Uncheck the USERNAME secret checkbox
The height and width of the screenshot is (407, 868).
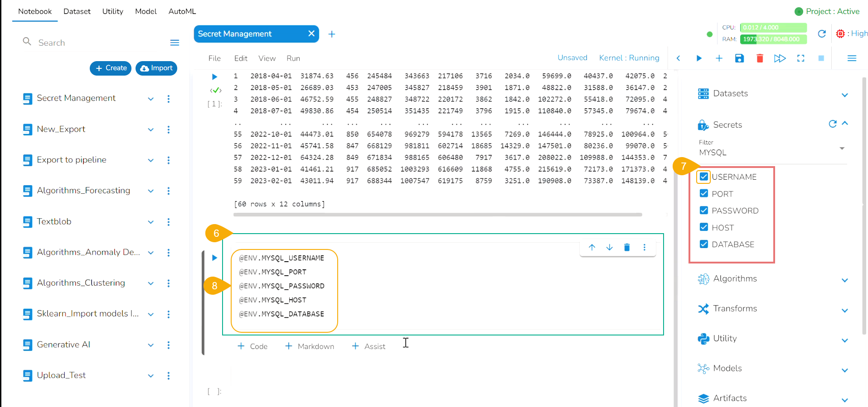coord(703,177)
